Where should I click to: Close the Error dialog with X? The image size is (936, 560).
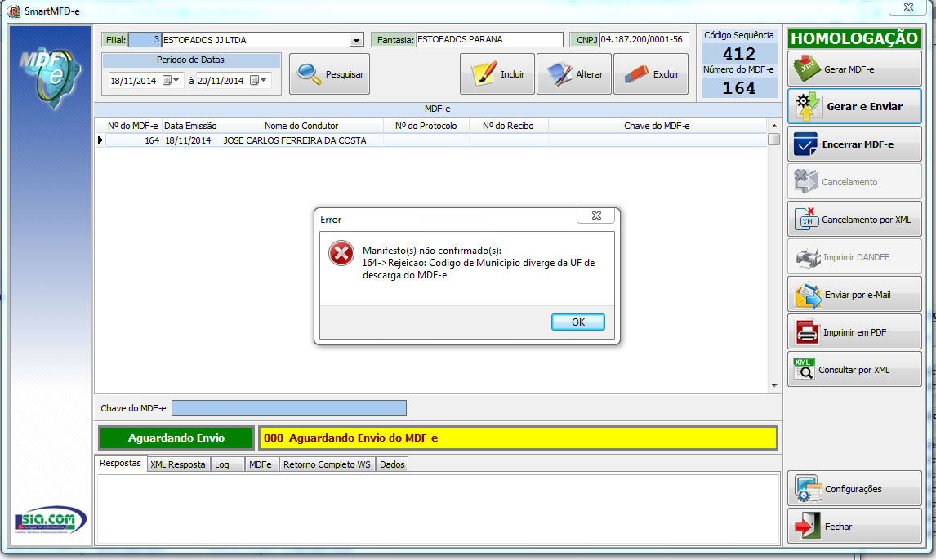596,216
